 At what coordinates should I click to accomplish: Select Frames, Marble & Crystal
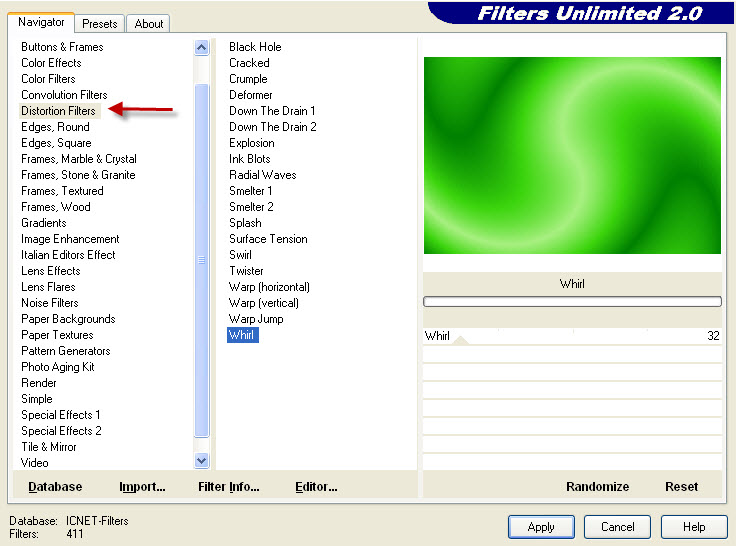click(79, 159)
